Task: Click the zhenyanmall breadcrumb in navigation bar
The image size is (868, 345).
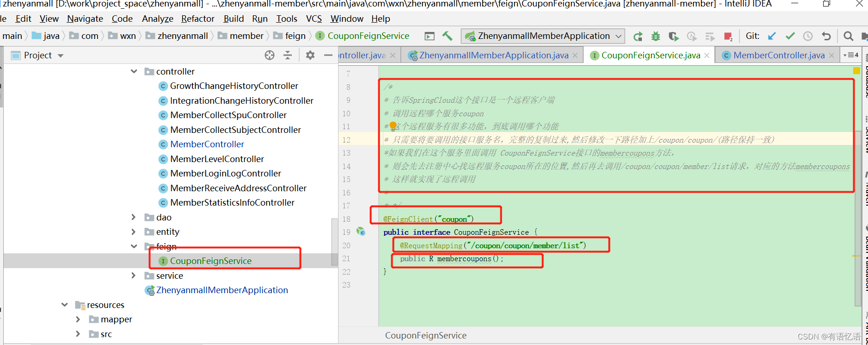Action: point(177,36)
